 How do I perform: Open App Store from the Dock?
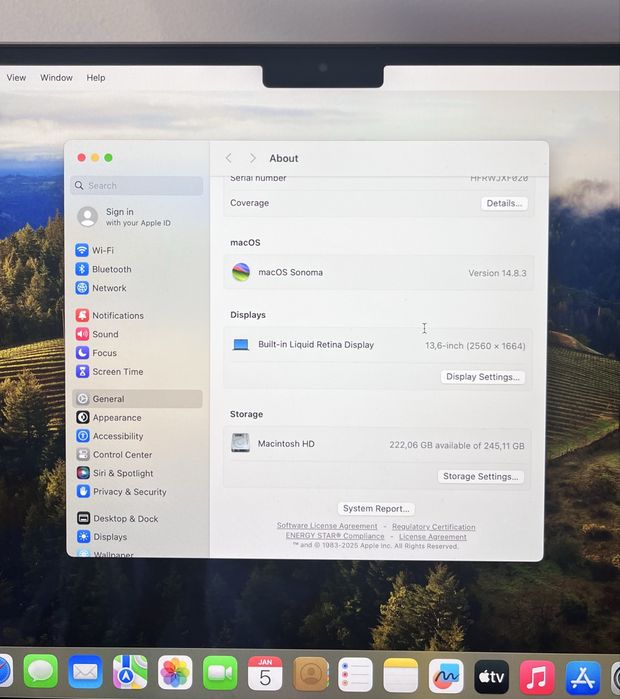[x=583, y=678]
